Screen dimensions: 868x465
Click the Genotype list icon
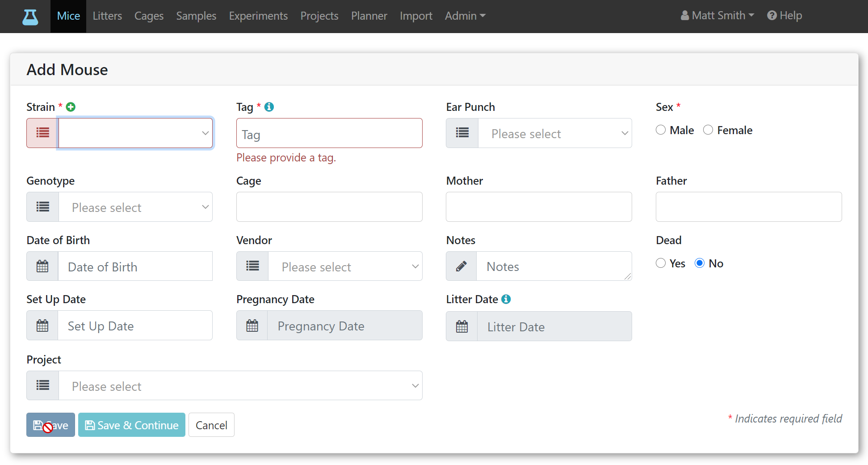click(43, 207)
